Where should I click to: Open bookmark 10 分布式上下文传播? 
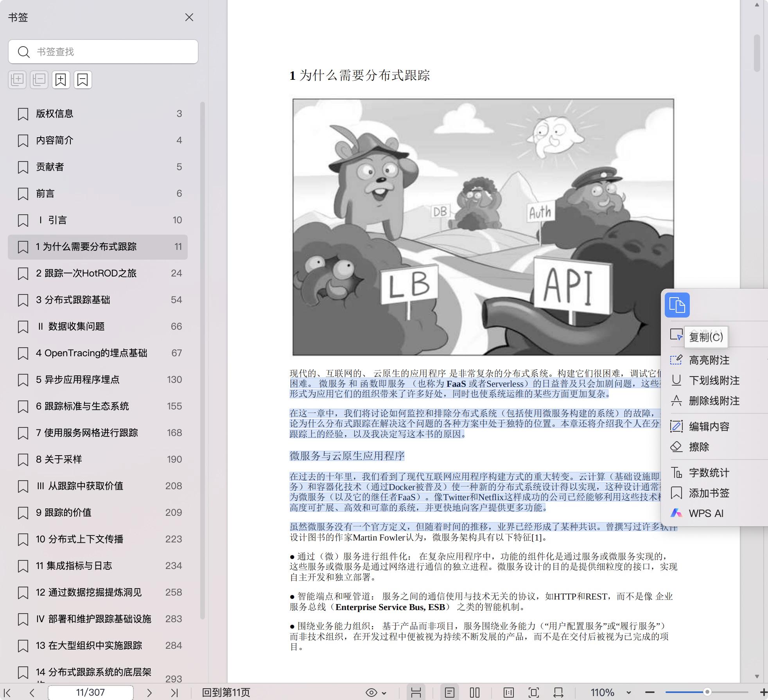coord(98,539)
